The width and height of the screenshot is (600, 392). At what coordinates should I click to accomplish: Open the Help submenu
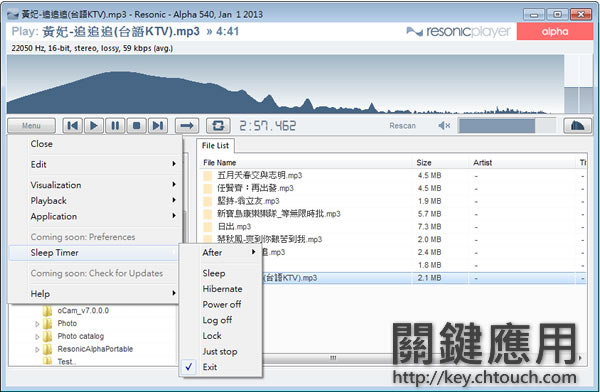click(94, 294)
